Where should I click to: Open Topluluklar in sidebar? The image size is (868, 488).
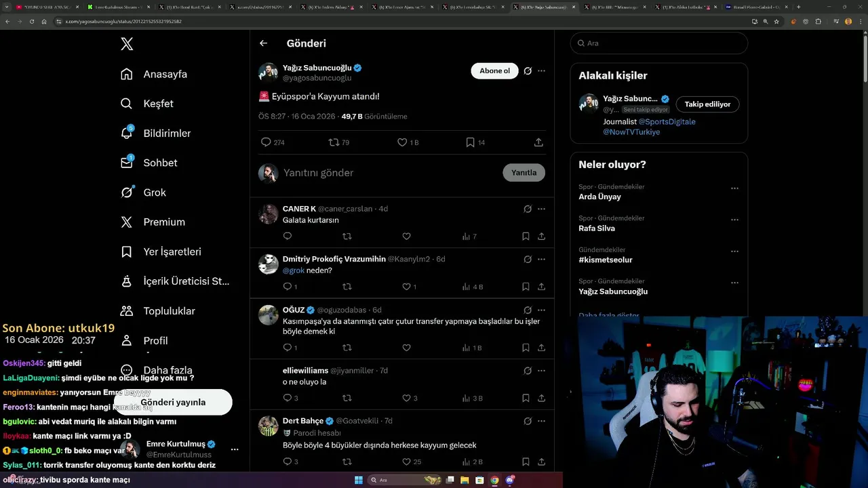pyautogui.click(x=157, y=311)
